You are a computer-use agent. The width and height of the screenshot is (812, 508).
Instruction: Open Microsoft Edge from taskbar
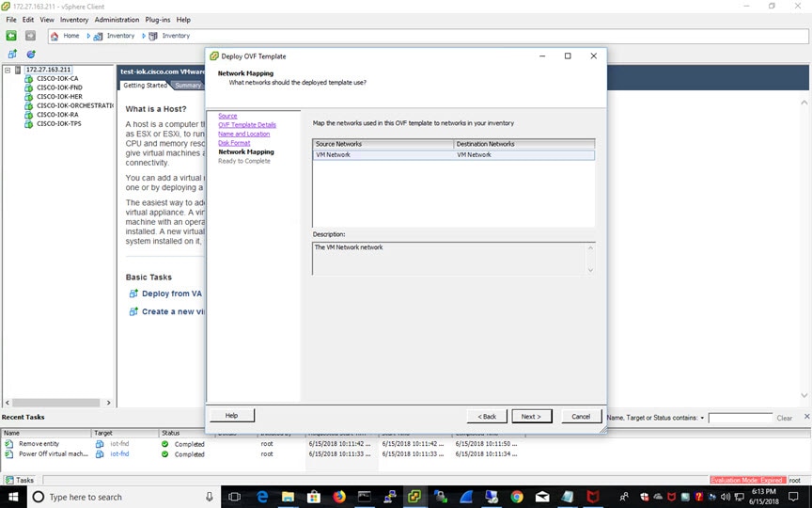point(262,497)
